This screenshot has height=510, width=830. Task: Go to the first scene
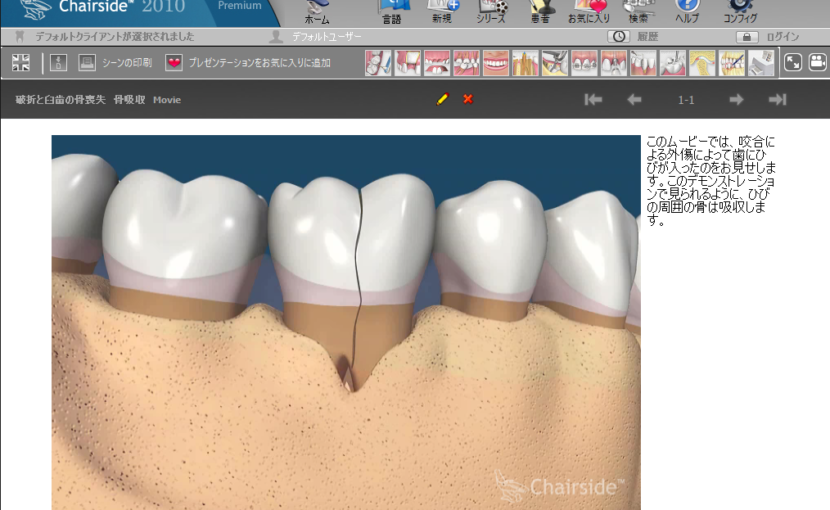click(x=593, y=99)
